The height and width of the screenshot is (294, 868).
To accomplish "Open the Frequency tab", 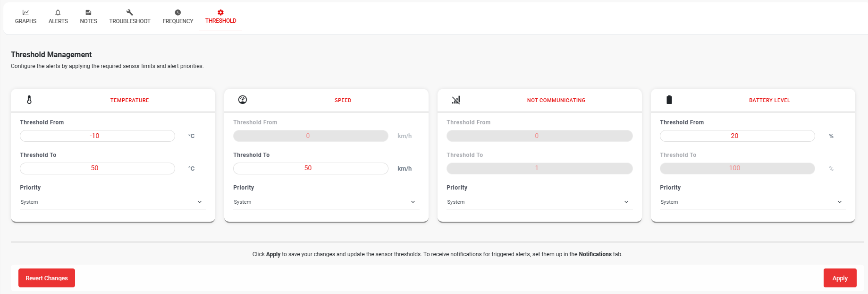I will pyautogui.click(x=178, y=17).
